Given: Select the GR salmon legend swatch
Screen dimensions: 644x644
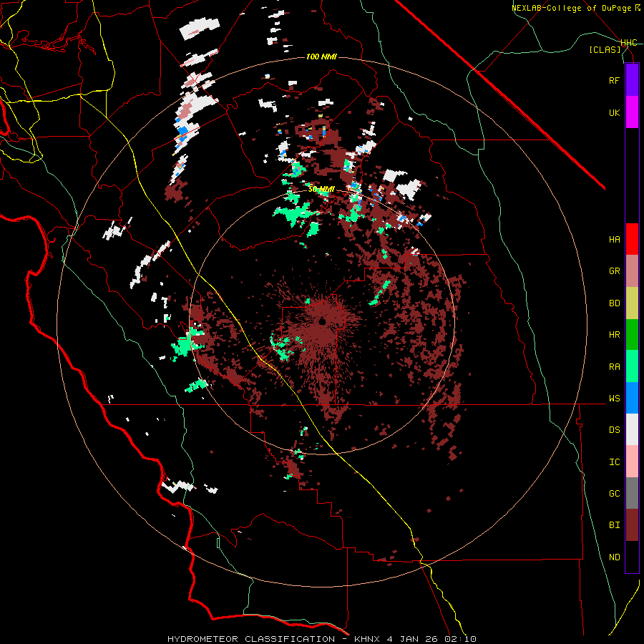Looking at the screenshot, I should [632, 271].
